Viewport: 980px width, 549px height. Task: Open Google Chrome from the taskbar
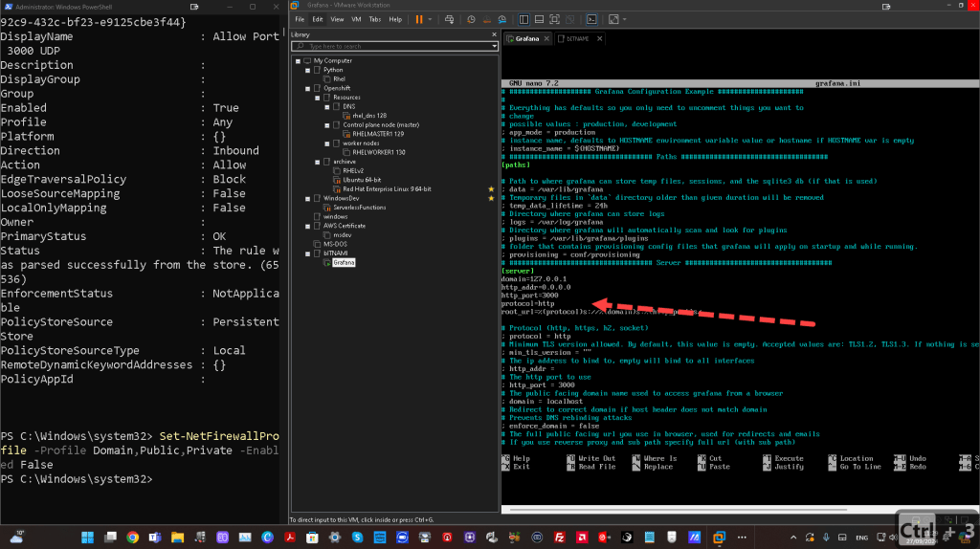click(132, 538)
